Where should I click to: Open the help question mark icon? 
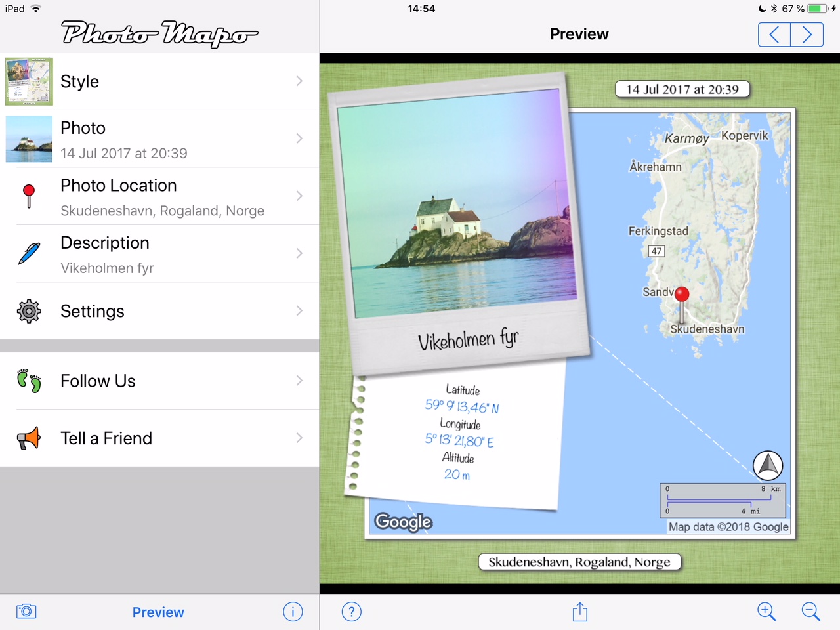click(x=352, y=612)
